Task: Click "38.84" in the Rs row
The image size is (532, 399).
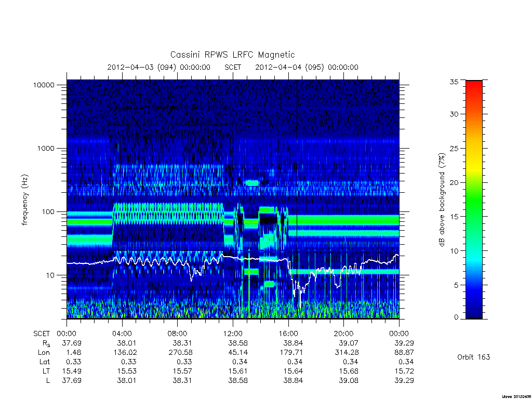Action: (293, 343)
